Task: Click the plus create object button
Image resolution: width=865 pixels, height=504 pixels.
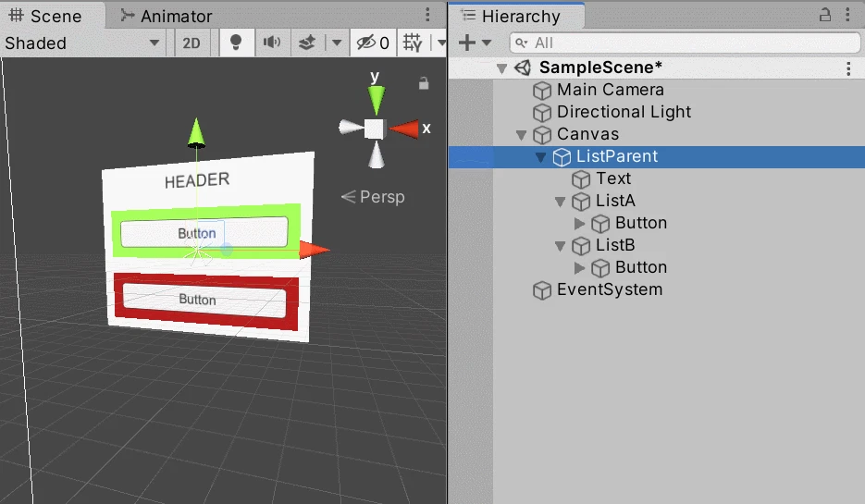Action: click(x=467, y=43)
